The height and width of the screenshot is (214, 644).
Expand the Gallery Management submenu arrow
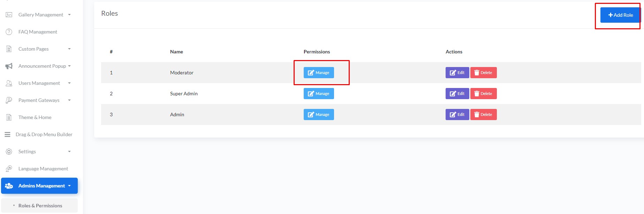point(69,15)
